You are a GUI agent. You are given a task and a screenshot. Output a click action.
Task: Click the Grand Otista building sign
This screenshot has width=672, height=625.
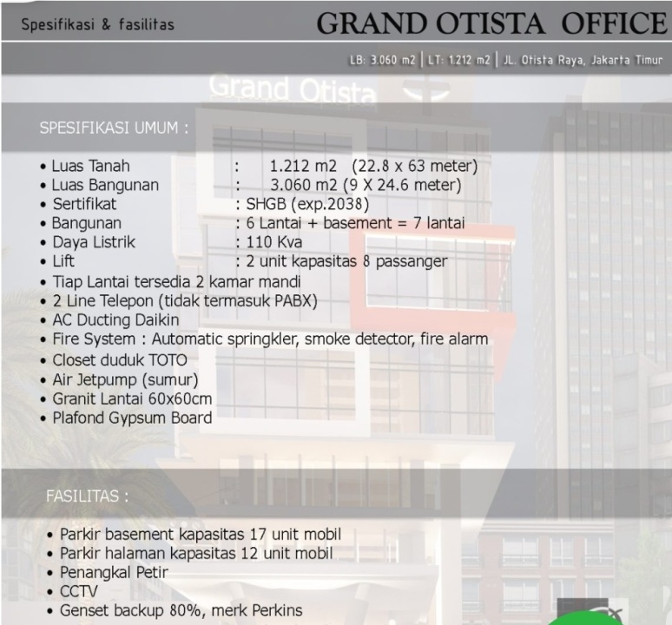click(293, 89)
